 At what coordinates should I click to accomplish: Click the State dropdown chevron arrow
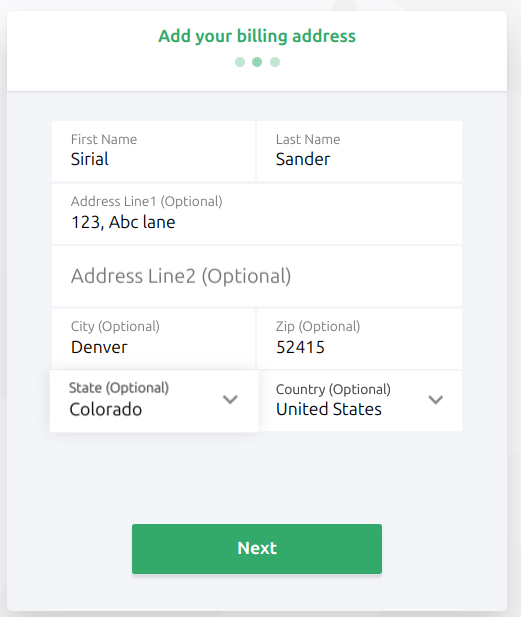click(x=230, y=399)
